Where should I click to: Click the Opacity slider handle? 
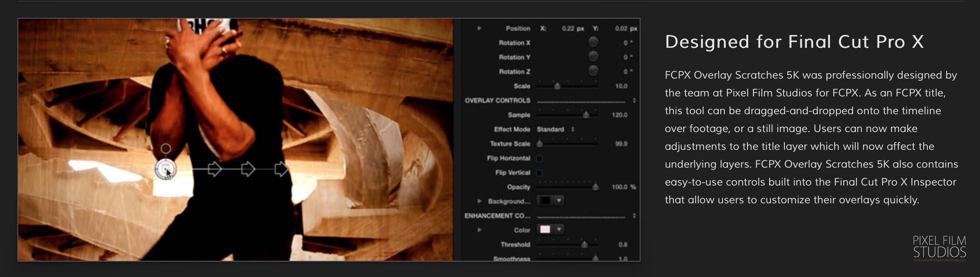tap(595, 187)
